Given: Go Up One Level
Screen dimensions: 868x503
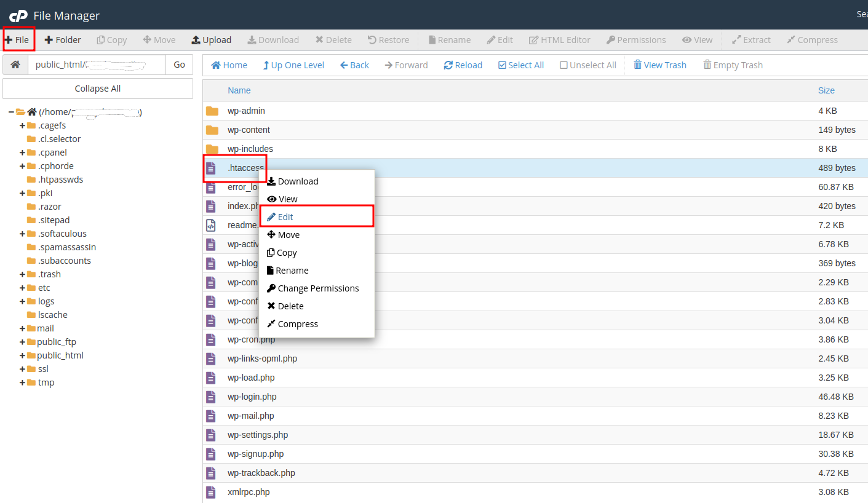Looking at the screenshot, I should click(x=293, y=65).
